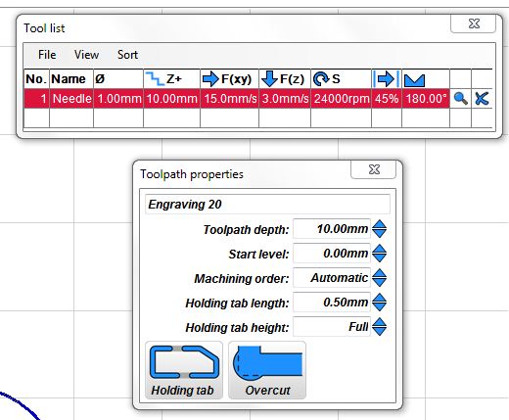Click the Z+ depth step column header
This screenshot has height=420, width=509.
[x=171, y=79]
